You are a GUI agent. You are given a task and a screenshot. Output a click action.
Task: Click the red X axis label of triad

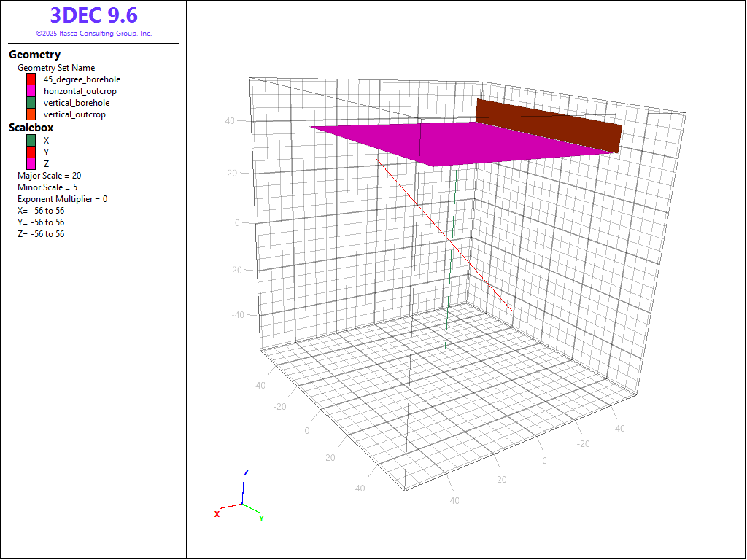217,514
